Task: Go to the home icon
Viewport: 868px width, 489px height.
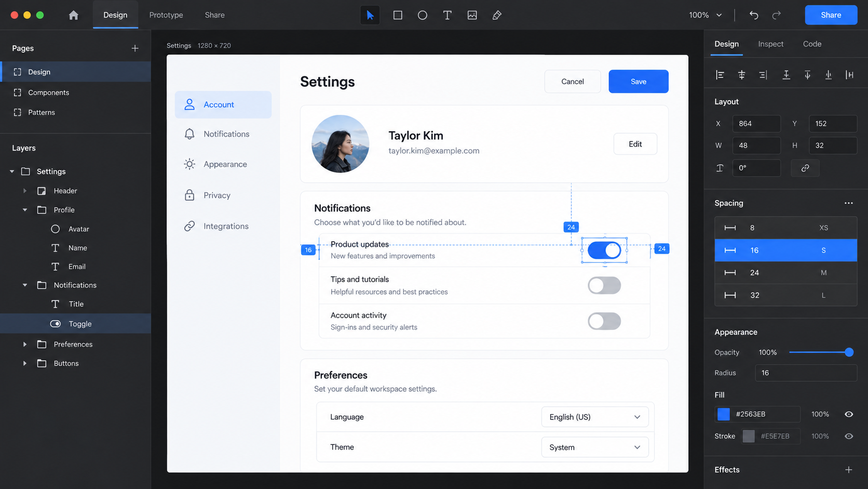Action: click(74, 15)
